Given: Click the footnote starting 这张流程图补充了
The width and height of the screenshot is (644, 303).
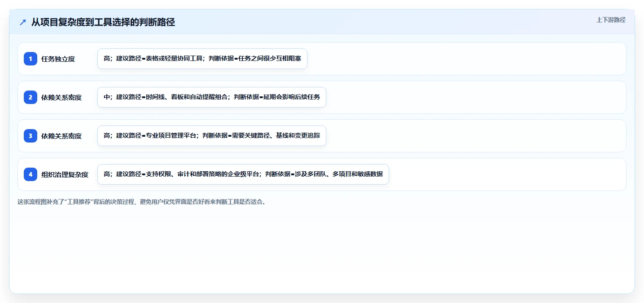Looking at the screenshot, I should click(x=143, y=202).
